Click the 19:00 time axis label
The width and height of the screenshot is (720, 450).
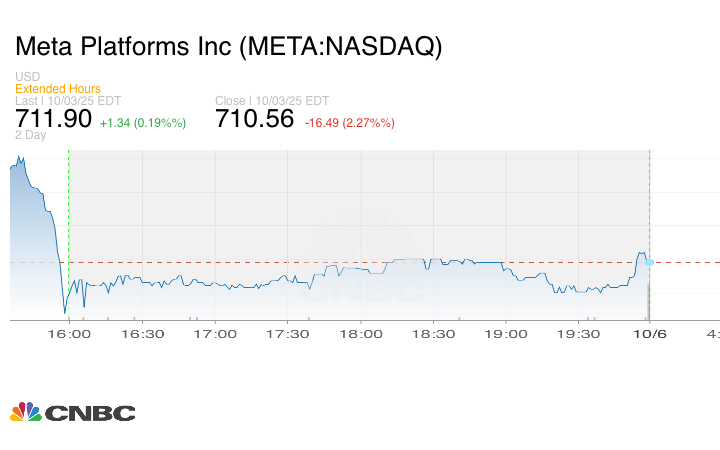(x=505, y=333)
